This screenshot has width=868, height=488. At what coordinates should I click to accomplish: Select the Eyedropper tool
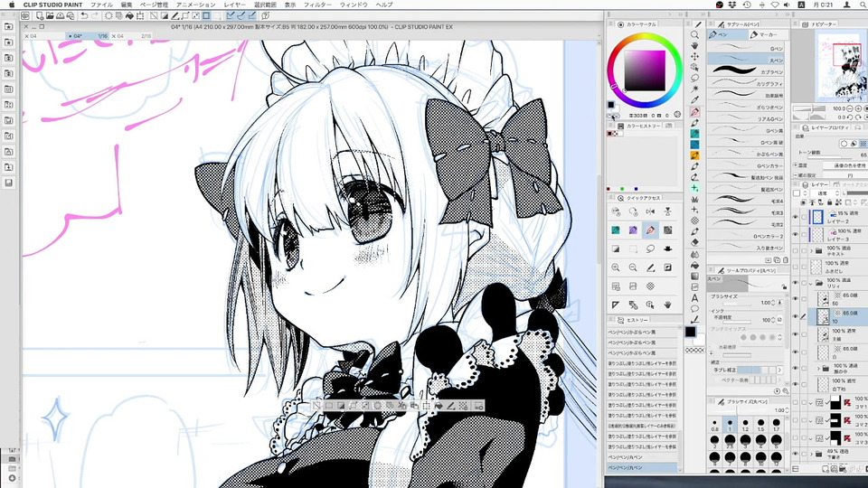point(694,100)
